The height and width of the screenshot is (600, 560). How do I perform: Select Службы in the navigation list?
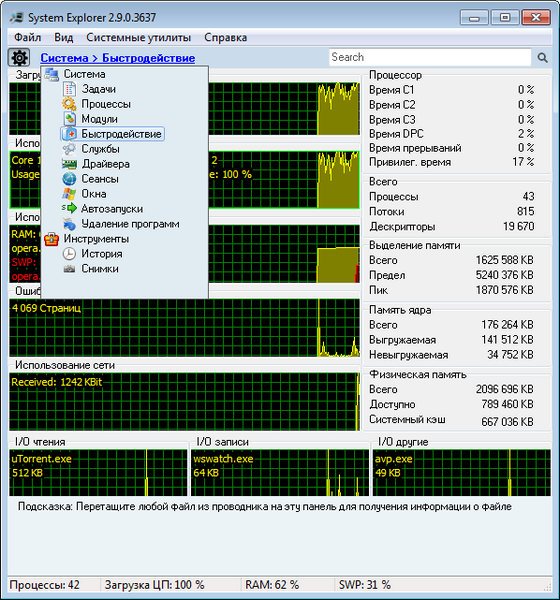pos(100,149)
